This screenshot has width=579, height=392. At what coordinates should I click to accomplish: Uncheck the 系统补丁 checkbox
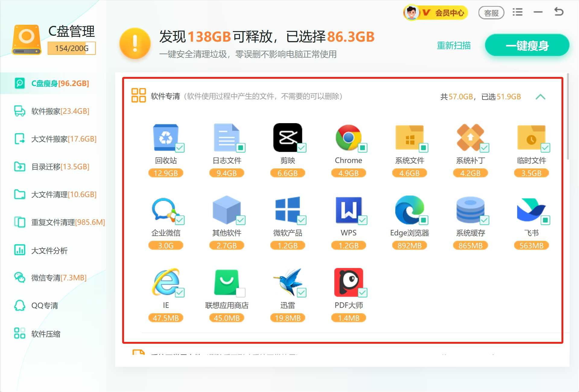click(485, 148)
